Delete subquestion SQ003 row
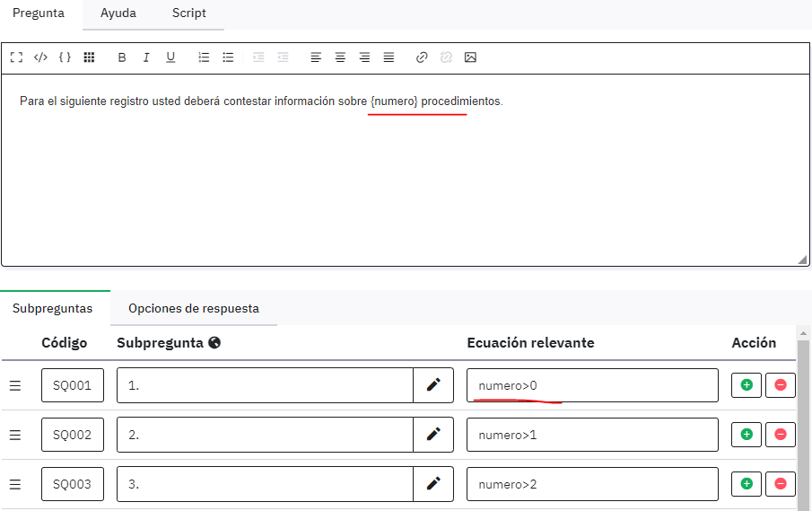812x511 pixels. [780, 484]
